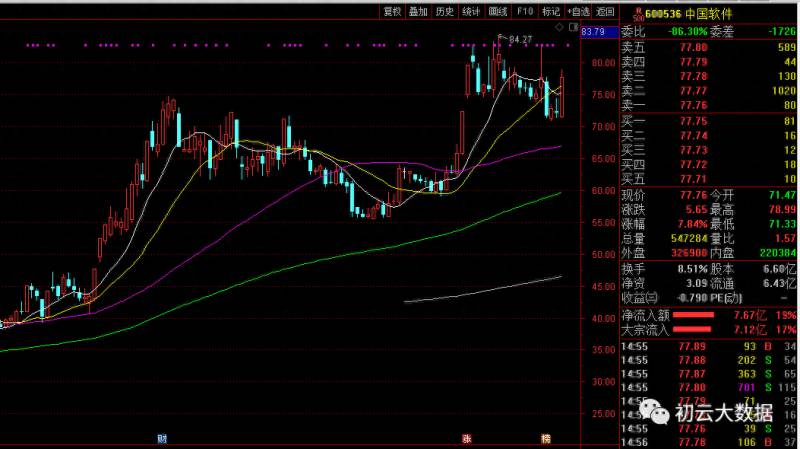Click the 榜 marker on the timeline
Viewport: 800px width, 449px height.
coord(546,438)
